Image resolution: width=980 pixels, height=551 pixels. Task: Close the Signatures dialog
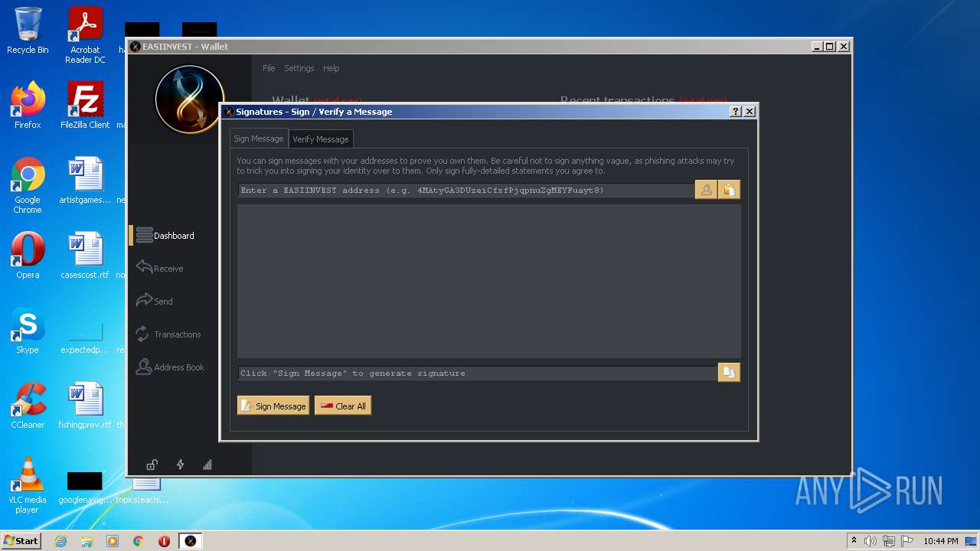point(750,112)
